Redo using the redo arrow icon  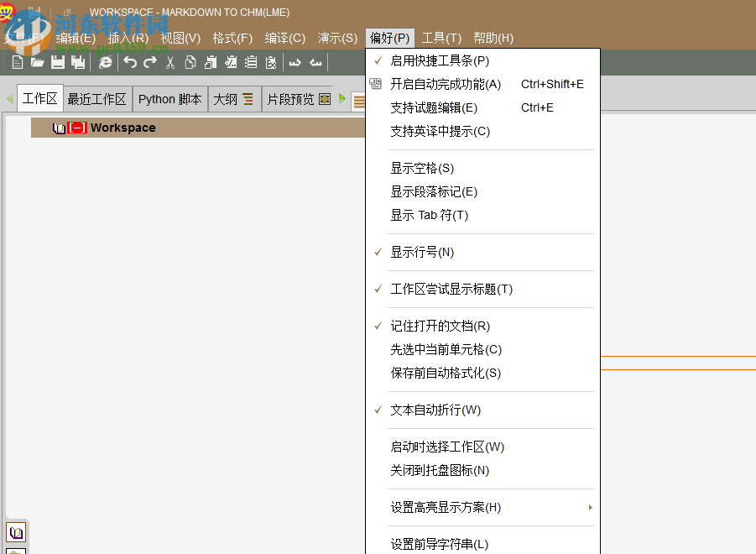152,62
